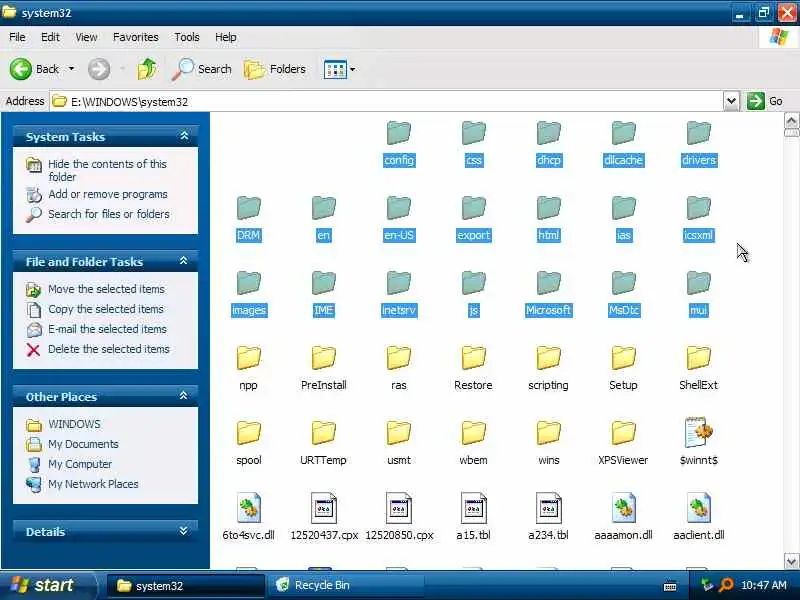This screenshot has width=800, height=600.
Task: Open the Favorites menu
Action: coord(136,37)
